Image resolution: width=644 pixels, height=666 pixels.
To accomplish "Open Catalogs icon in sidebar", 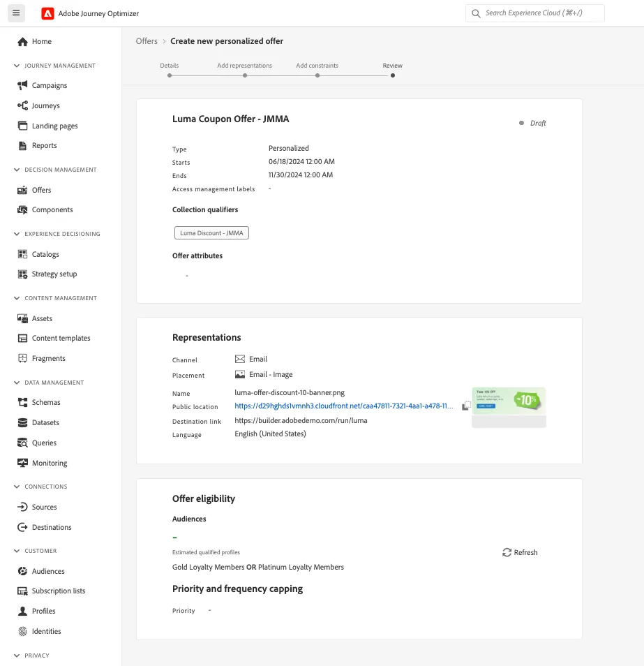I will 22,254.
